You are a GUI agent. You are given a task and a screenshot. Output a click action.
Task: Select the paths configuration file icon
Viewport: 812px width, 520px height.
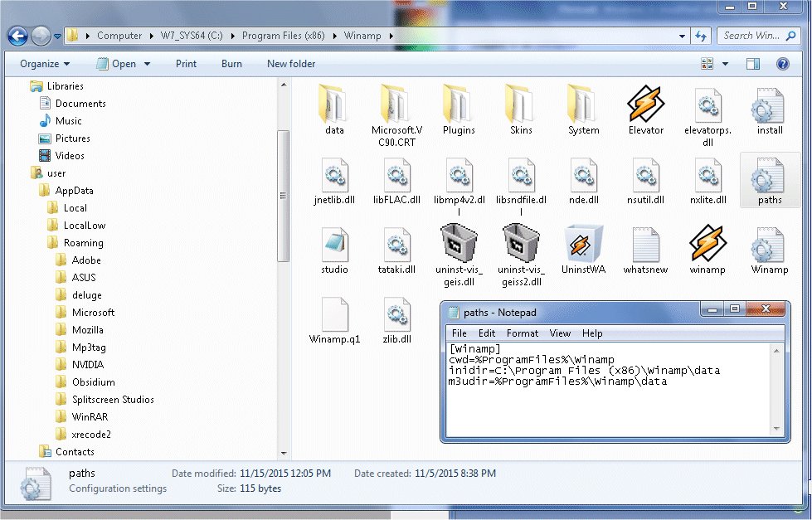pyautogui.click(x=770, y=174)
